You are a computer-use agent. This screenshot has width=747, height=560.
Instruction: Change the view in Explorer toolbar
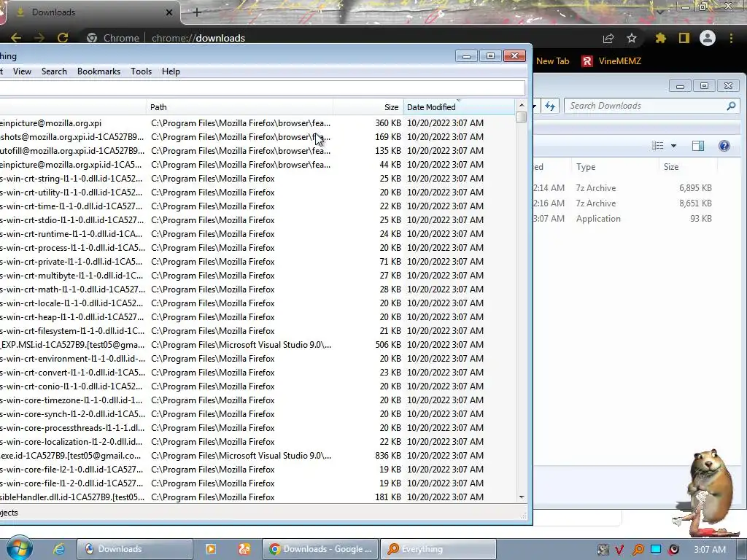coord(657,146)
